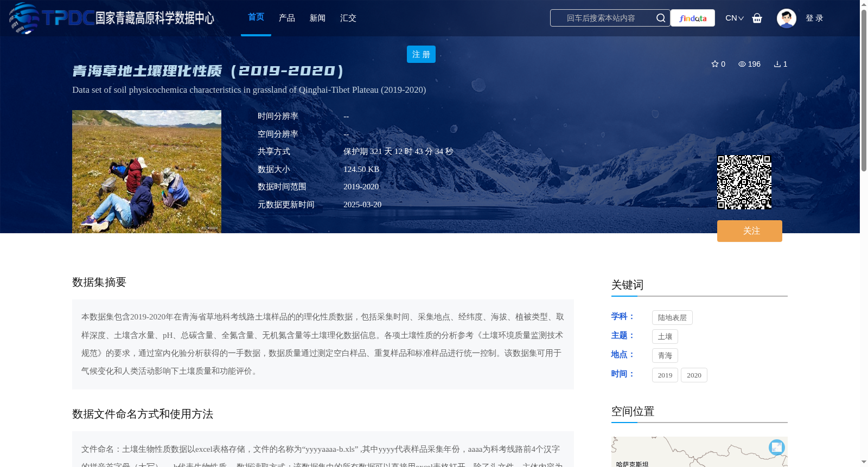Click scrollbar down arrow

tap(864, 462)
